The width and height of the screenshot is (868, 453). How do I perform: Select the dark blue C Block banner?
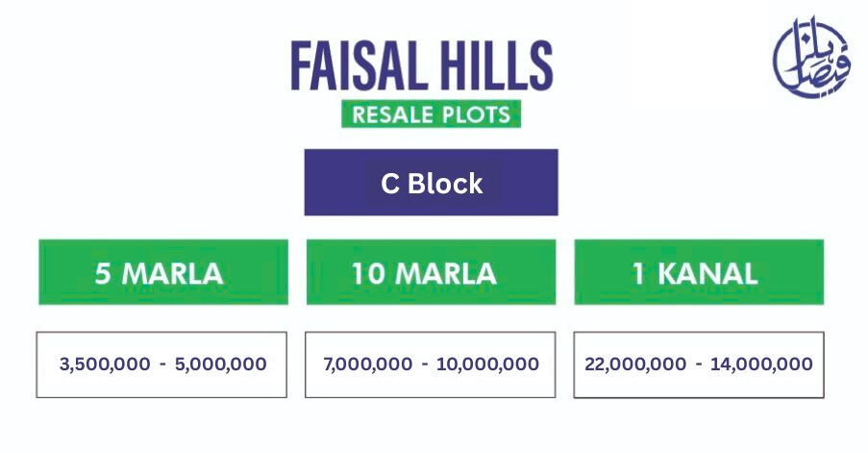pyautogui.click(x=431, y=183)
